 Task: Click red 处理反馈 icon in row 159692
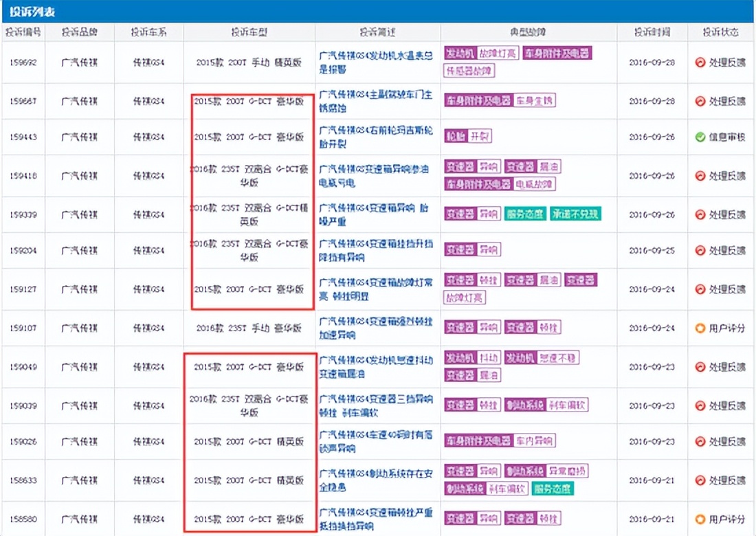tap(700, 62)
